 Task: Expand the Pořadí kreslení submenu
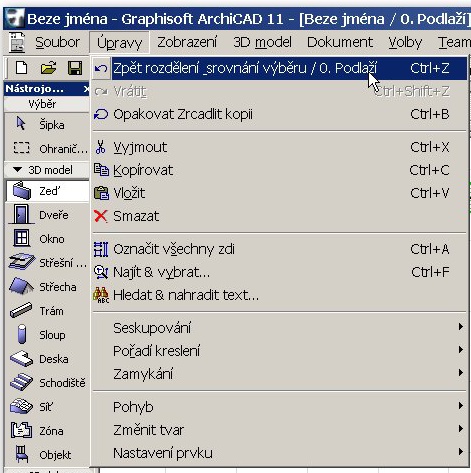pos(280,351)
